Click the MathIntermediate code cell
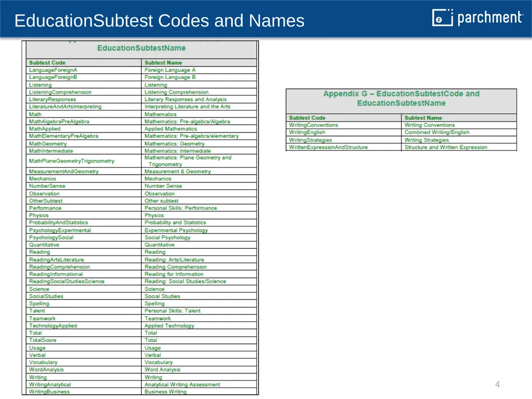532x399 pixels. 84,151
